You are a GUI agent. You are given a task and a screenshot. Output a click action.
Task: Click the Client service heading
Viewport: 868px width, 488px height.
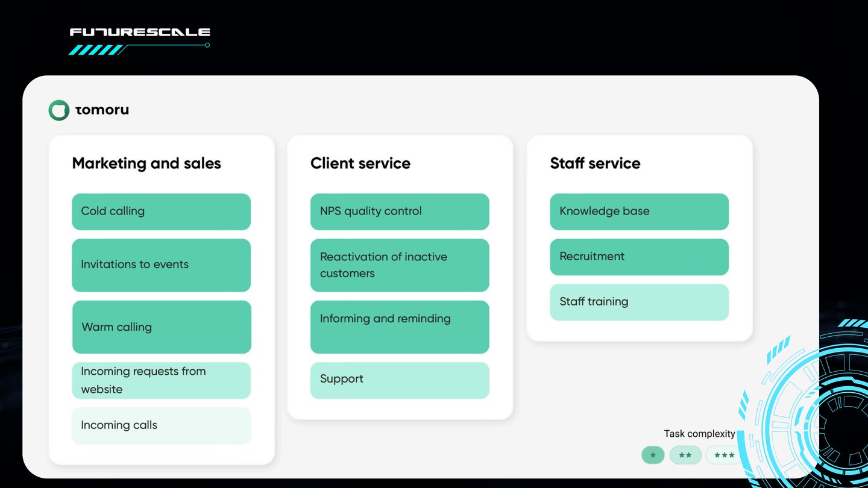[x=360, y=163]
